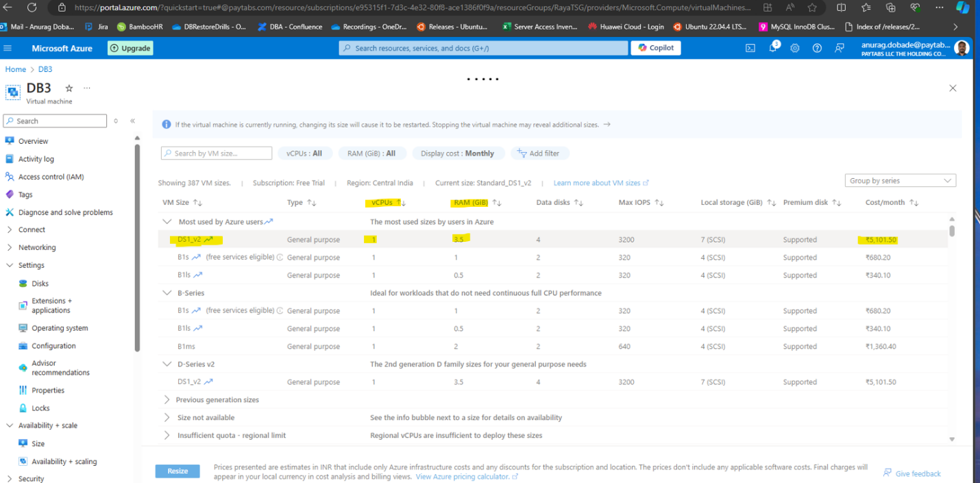
Task: Open portal settings gear
Action: coord(795,48)
